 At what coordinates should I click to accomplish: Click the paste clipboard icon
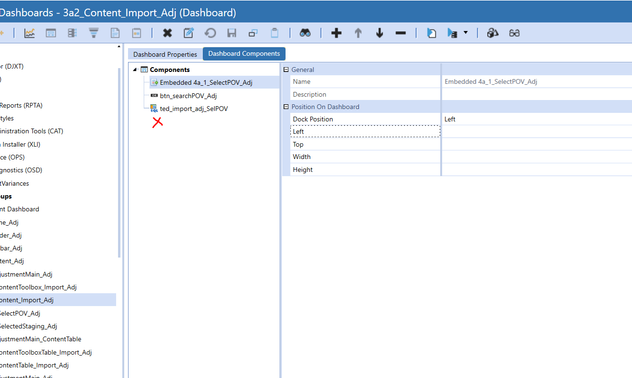coord(274,33)
